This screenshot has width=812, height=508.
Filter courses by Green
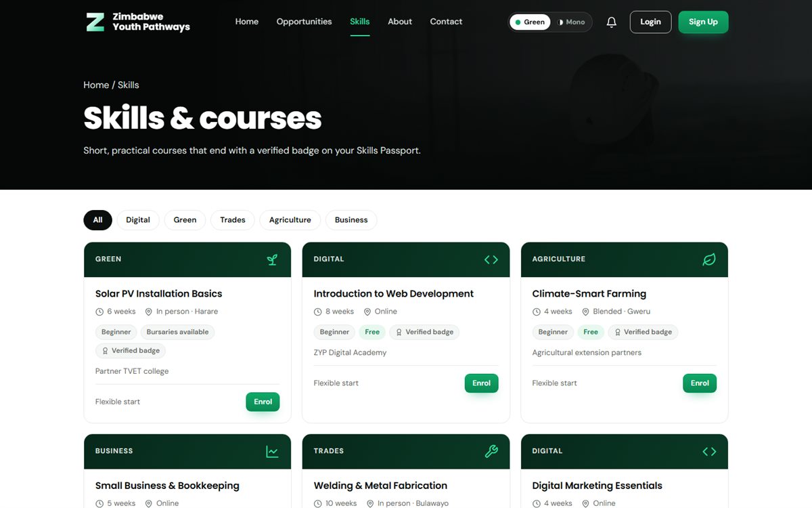(185, 220)
